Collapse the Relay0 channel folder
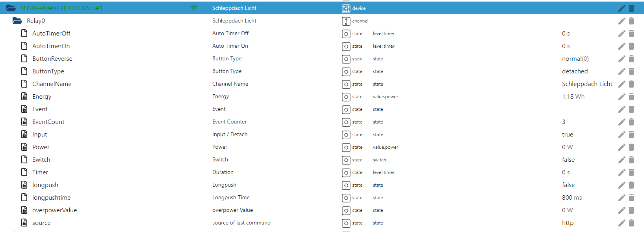 click(17, 21)
